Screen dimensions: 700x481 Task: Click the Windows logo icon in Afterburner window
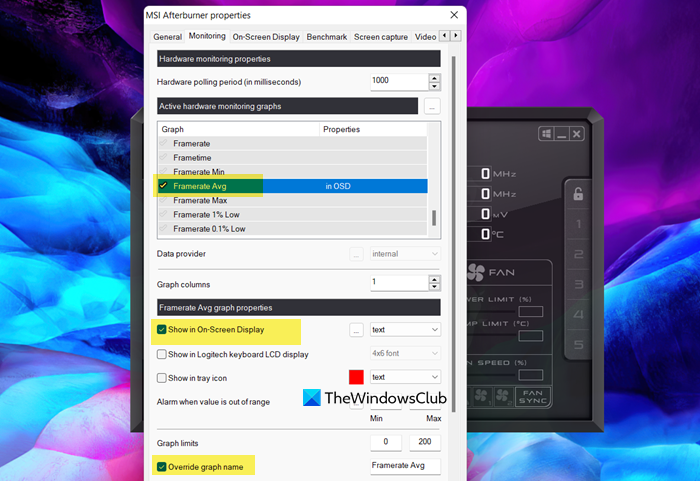pos(546,134)
